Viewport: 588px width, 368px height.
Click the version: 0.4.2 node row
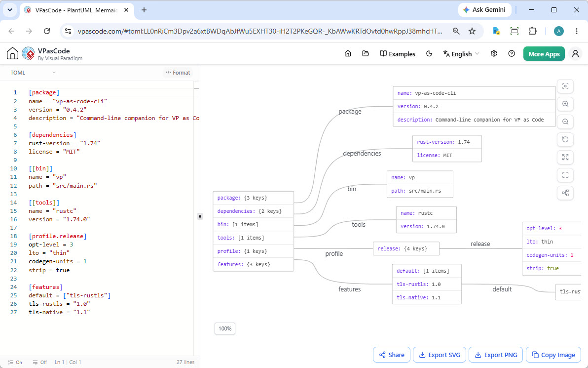(x=475, y=106)
